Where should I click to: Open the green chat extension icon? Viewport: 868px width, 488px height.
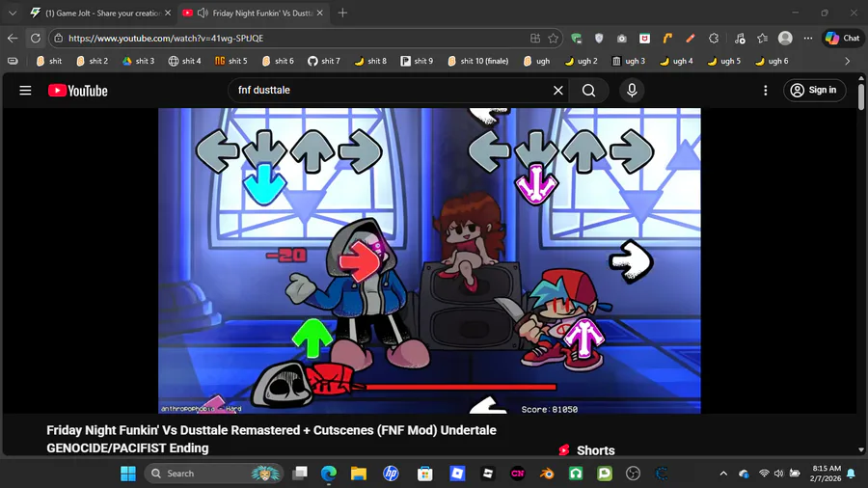click(x=577, y=39)
